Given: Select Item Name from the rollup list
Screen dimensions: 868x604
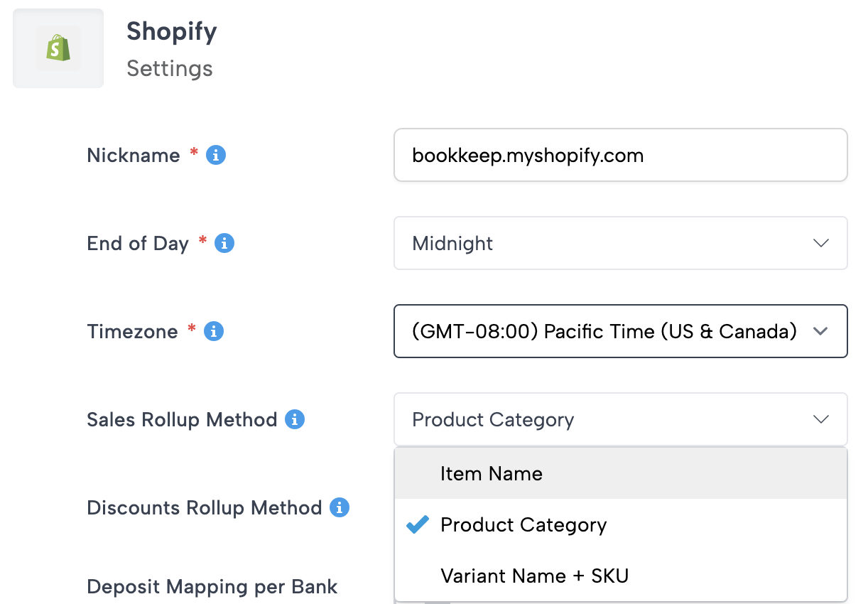Looking at the screenshot, I should tap(492, 473).
